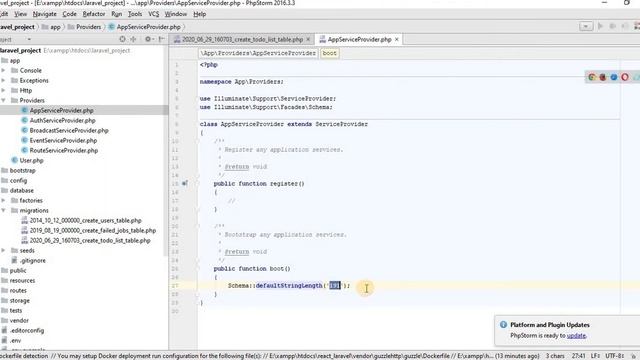640x360 pixels.
Task: Click AuthServiceProvider.php class icon in tree
Action: pos(24,120)
